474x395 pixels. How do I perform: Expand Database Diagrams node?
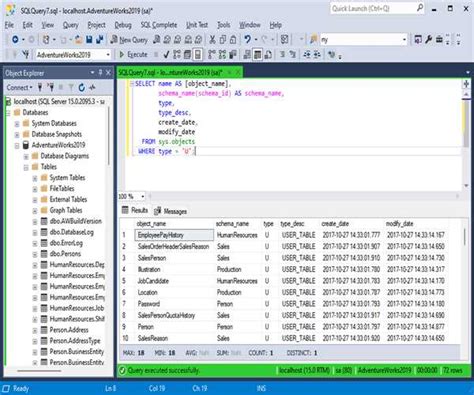pyautogui.click(x=26, y=156)
